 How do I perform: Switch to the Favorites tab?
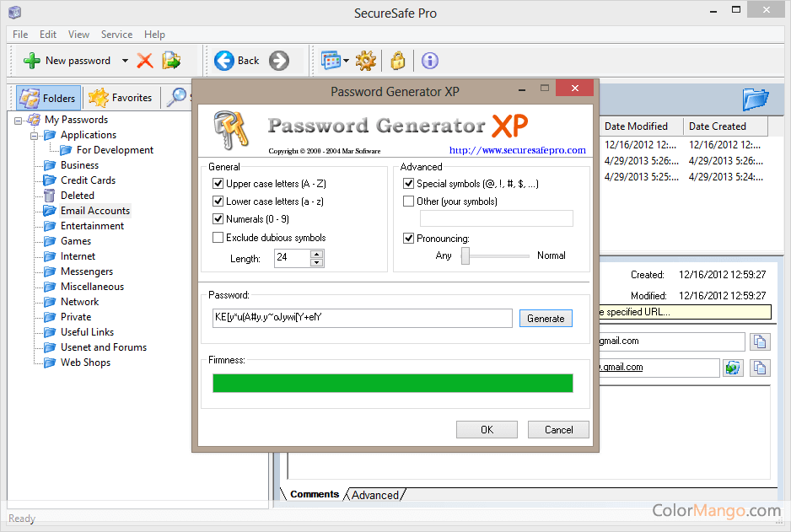[x=121, y=97]
